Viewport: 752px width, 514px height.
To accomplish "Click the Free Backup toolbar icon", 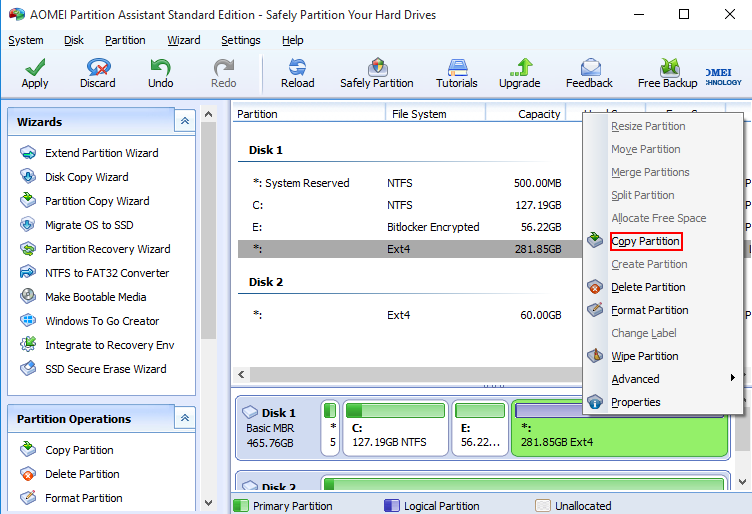I will coord(669,67).
